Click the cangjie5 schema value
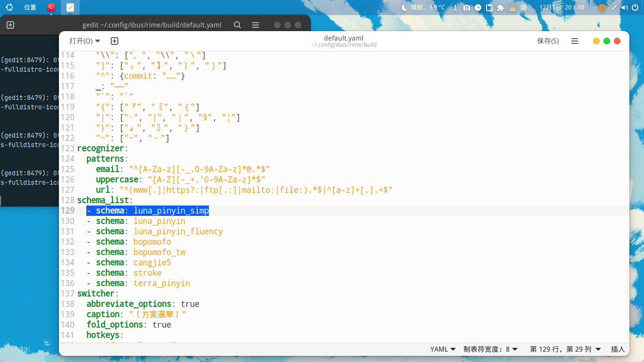The height and width of the screenshot is (362, 644). click(152, 263)
